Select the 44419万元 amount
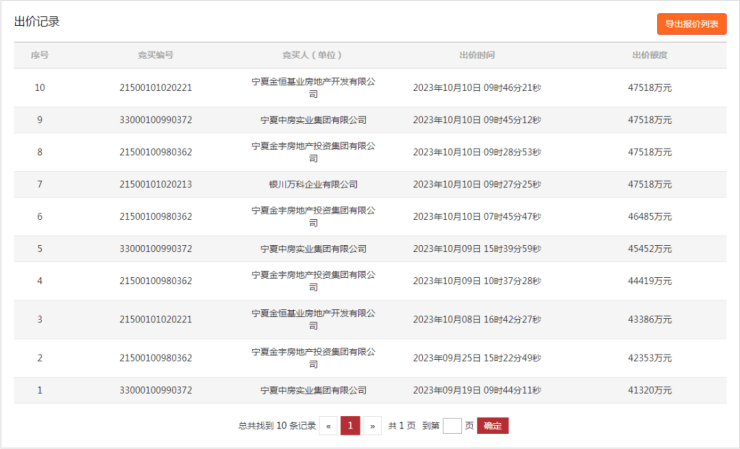Screen dimensions: 740x449 tap(650, 281)
